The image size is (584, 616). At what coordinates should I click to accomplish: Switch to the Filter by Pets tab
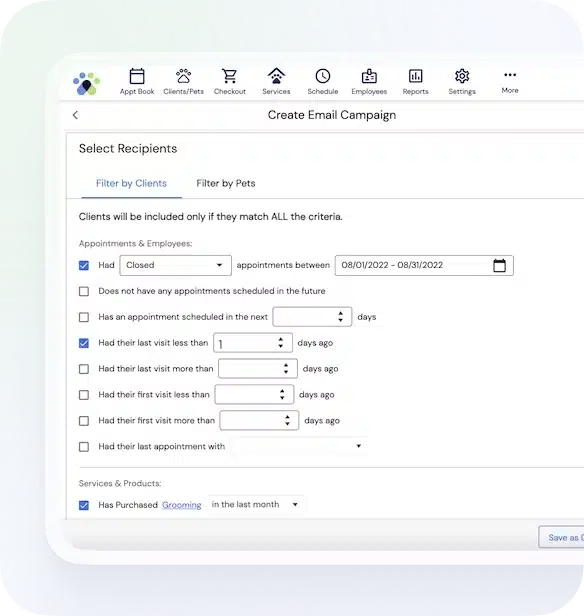tap(226, 183)
